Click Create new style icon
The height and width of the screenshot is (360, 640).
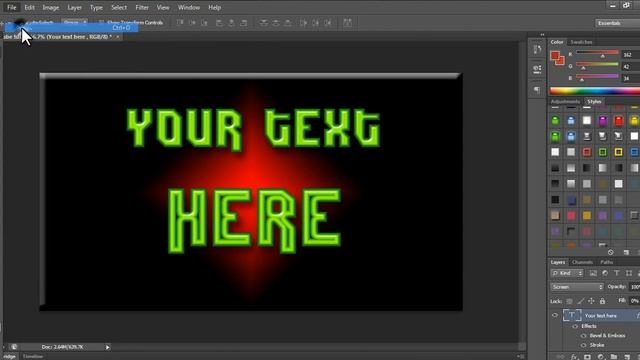pos(626,253)
